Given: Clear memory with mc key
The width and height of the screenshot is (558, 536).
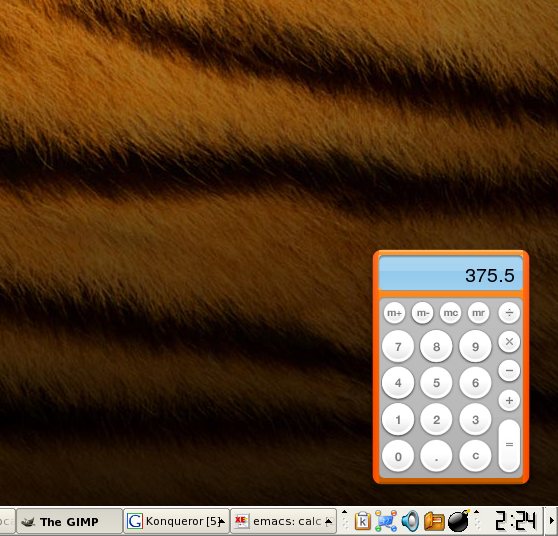Looking at the screenshot, I should (451, 313).
